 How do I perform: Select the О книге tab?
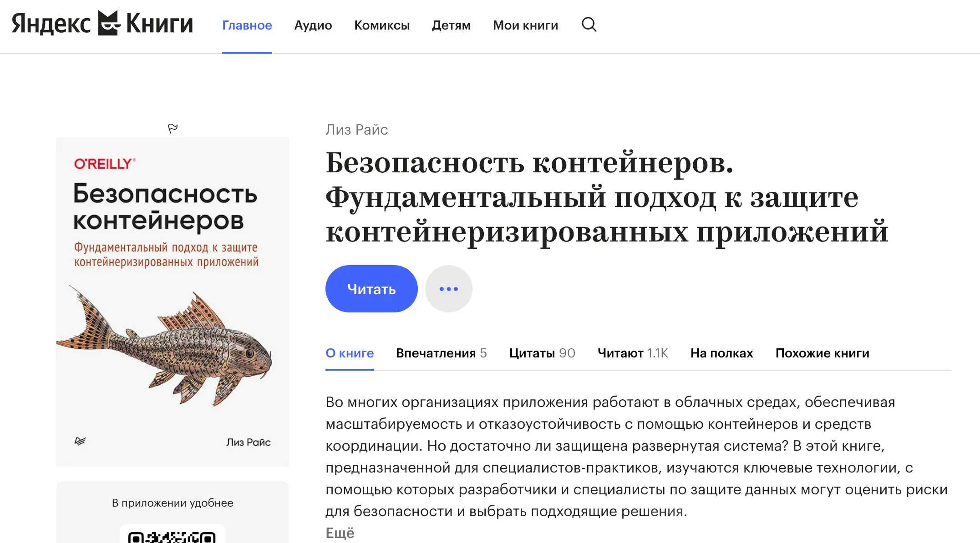(x=350, y=353)
